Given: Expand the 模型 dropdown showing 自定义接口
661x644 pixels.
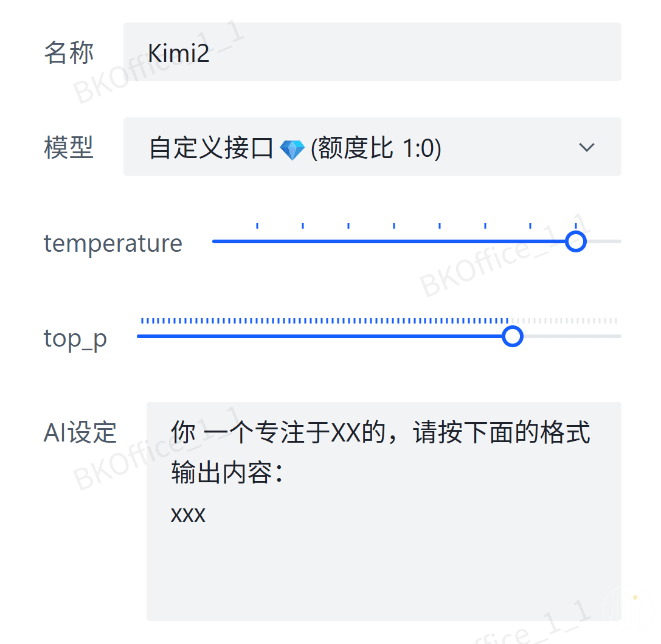Looking at the screenshot, I should pos(372,147).
